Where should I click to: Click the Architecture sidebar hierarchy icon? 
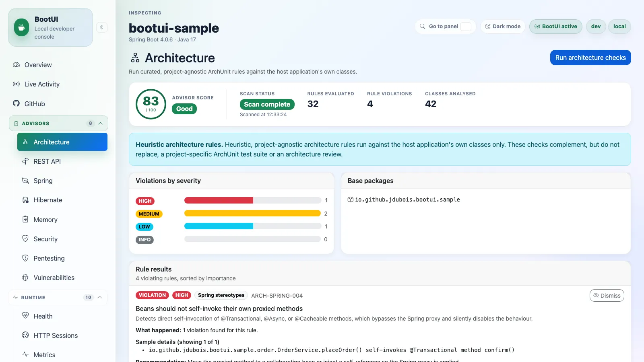coord(25,142)
